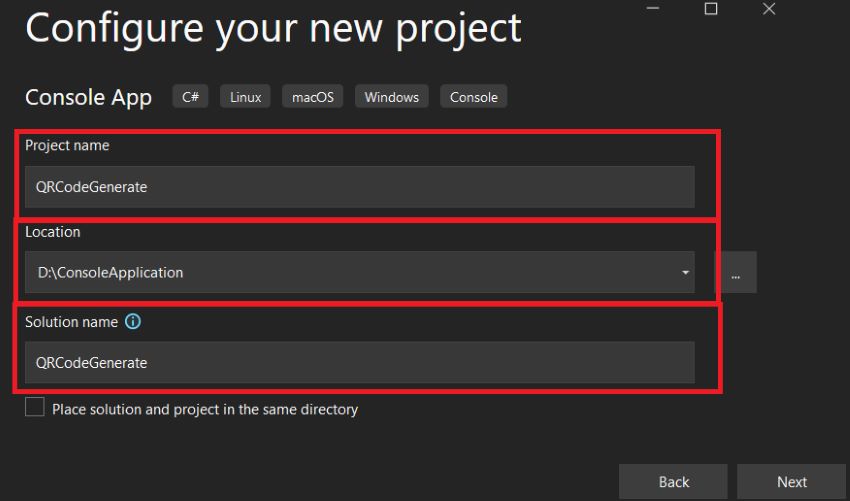Enable placing solution and project in same directory
This screenshot has height=501, width=850.
coord(35,407)
